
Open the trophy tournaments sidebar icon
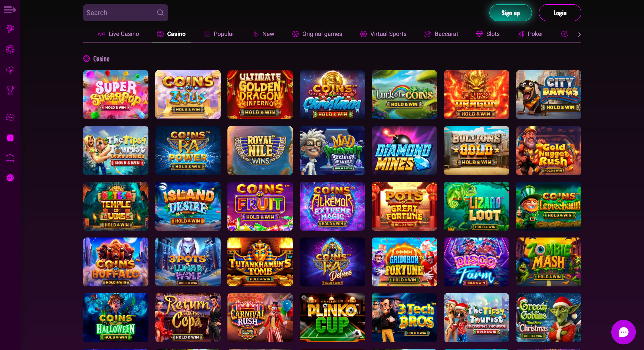coord(10,90)
